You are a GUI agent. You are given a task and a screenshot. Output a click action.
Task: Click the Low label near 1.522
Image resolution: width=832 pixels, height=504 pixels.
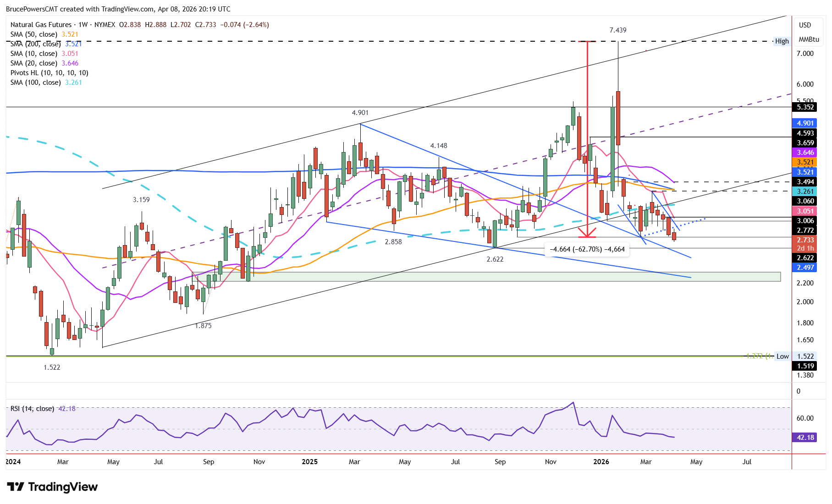(782, 356)
